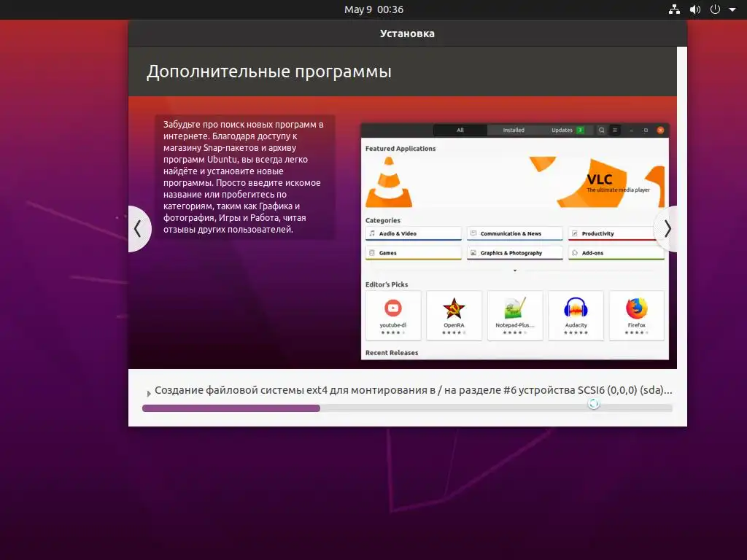This screenshot has height=560, width=747.
Task: Go to the previous slide arrow
Action: coord(139,229)
